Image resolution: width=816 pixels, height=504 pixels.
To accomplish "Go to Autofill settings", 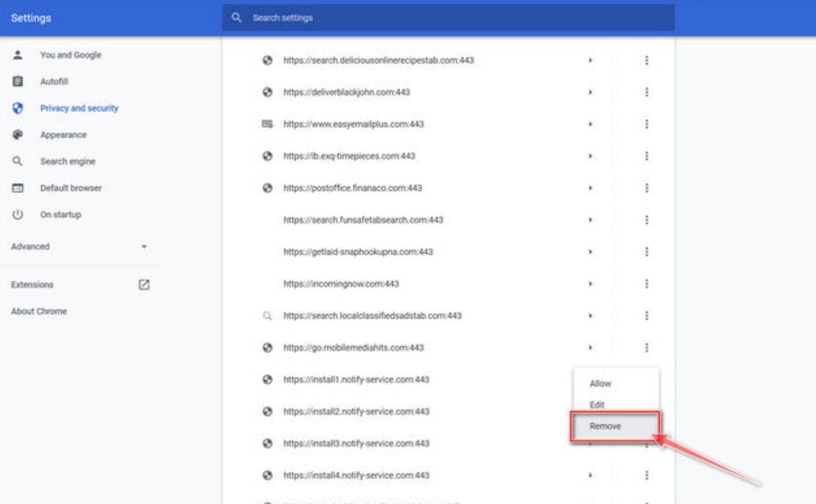I will (54, 81).
